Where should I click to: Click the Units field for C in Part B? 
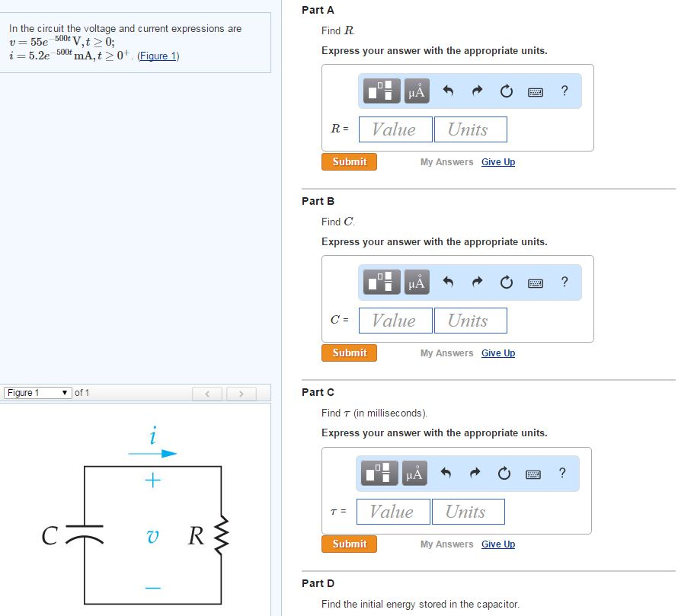(470, 320)
